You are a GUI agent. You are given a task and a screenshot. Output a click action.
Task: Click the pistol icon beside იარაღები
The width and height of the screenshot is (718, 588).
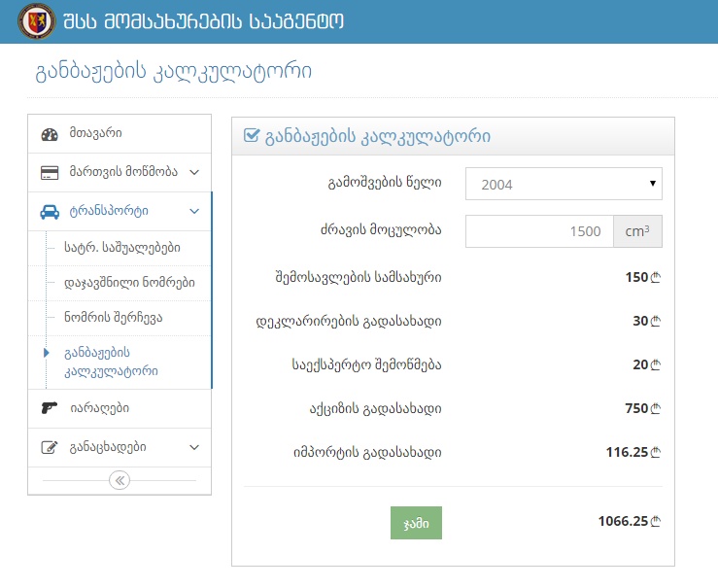50,407
